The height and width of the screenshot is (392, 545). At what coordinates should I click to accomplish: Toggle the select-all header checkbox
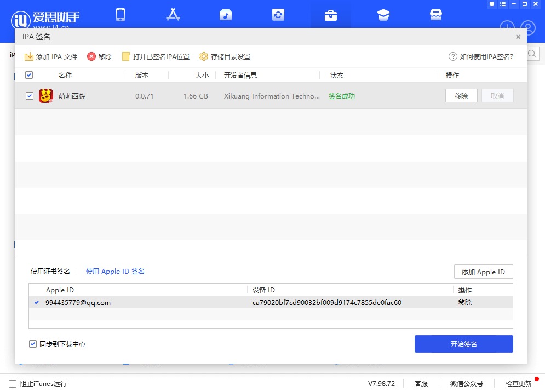29,75
